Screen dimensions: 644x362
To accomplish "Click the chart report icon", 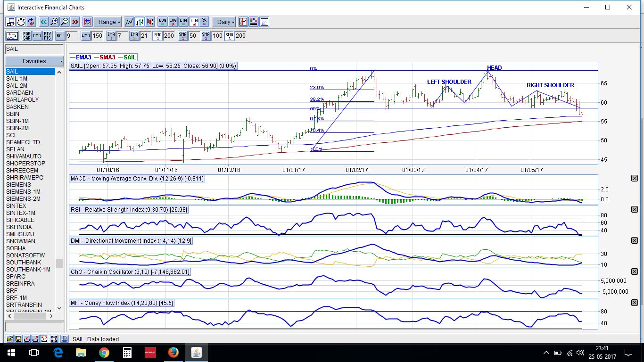I will point(264,22).
